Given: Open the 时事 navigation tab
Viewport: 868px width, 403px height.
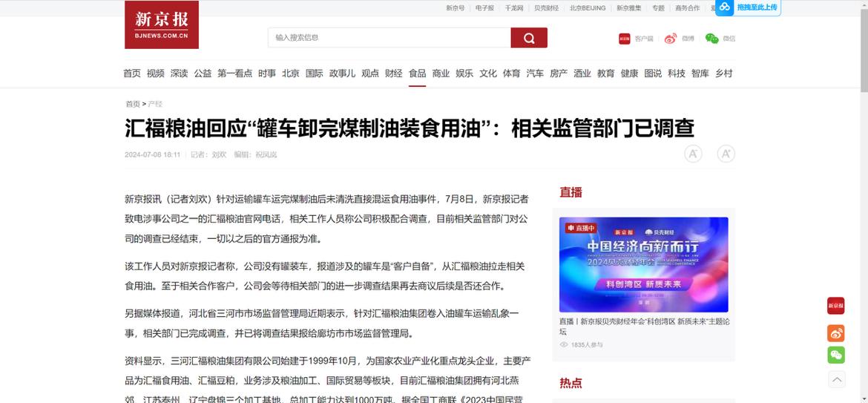Looking at the screenshot, I should pyautogui.click(x=267, y=73).
